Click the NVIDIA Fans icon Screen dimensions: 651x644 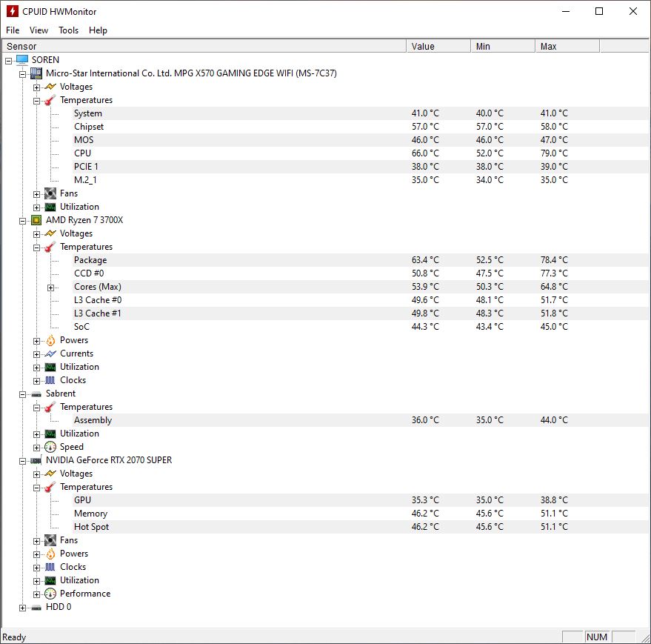pos(50,540)
